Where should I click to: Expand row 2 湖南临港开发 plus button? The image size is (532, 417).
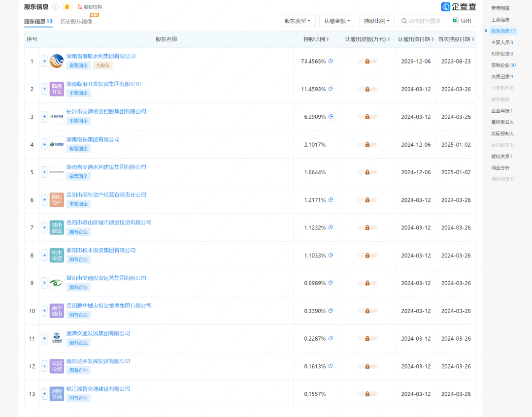tap(44, 89)
